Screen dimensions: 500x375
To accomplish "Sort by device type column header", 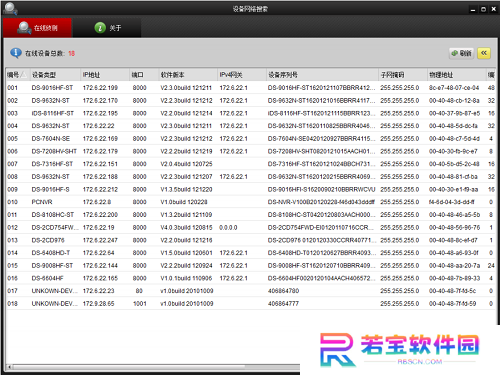I will [55, 75].
